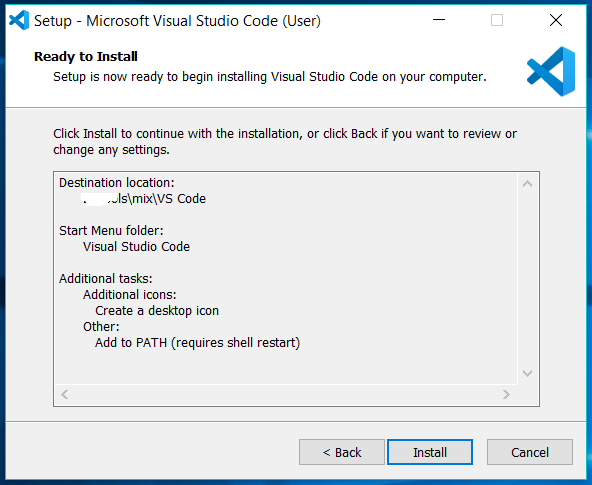Close the setup window
The image size is (592, 485).
tap(556, 20)
